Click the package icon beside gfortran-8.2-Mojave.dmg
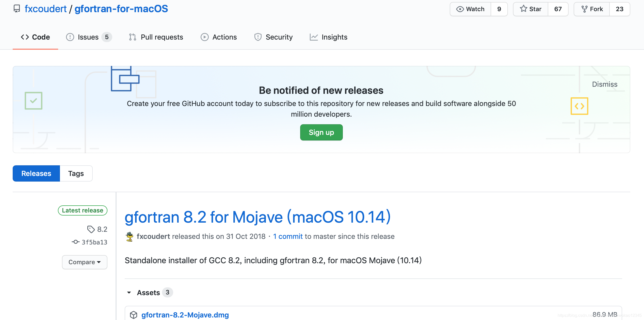The width and height of the screenshot is (644, 320). pos(134,315)
